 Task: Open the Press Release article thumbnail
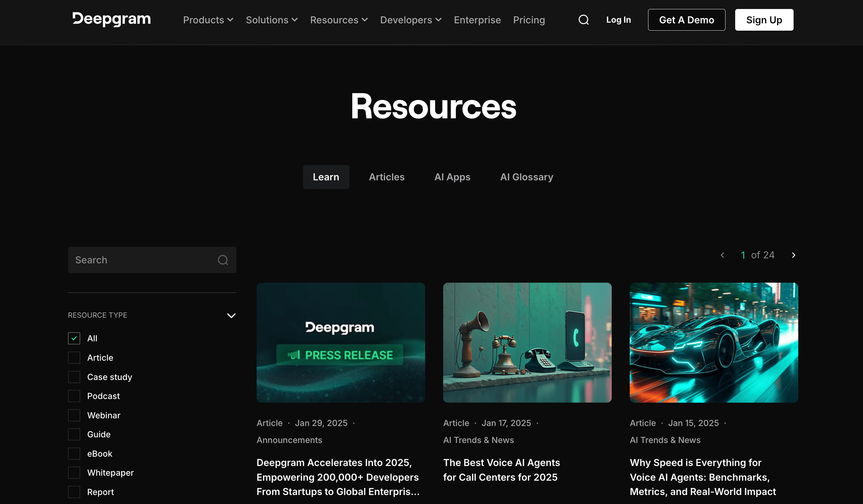(340, 343)
